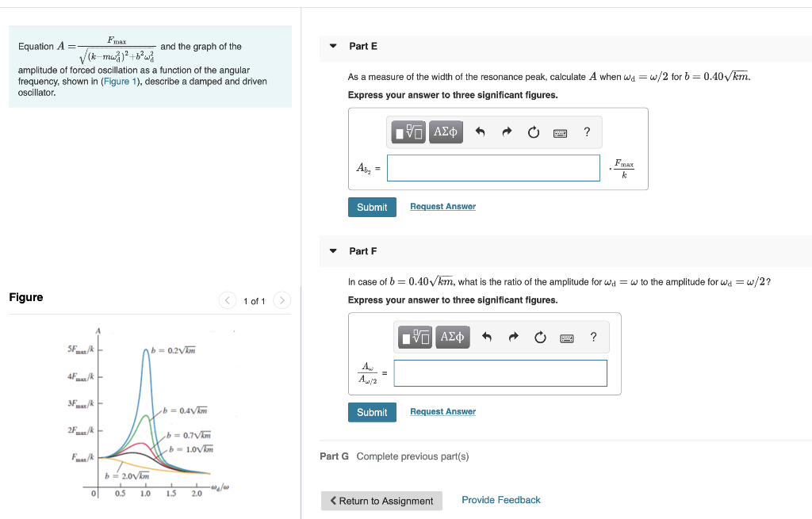812x519 pixels.
Task: Submit the Part E answer
Action: click(372, 207)
